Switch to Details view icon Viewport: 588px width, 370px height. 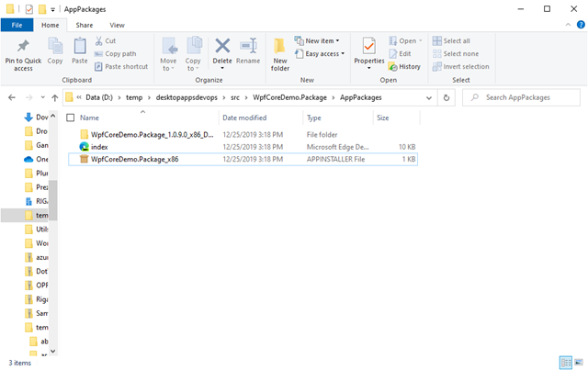(566, 363)
